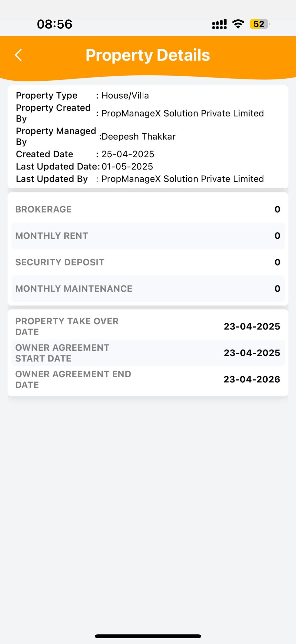Select the Brokerage row
Viewport: 296px width, 644px height.
click(x=148, y=209)
